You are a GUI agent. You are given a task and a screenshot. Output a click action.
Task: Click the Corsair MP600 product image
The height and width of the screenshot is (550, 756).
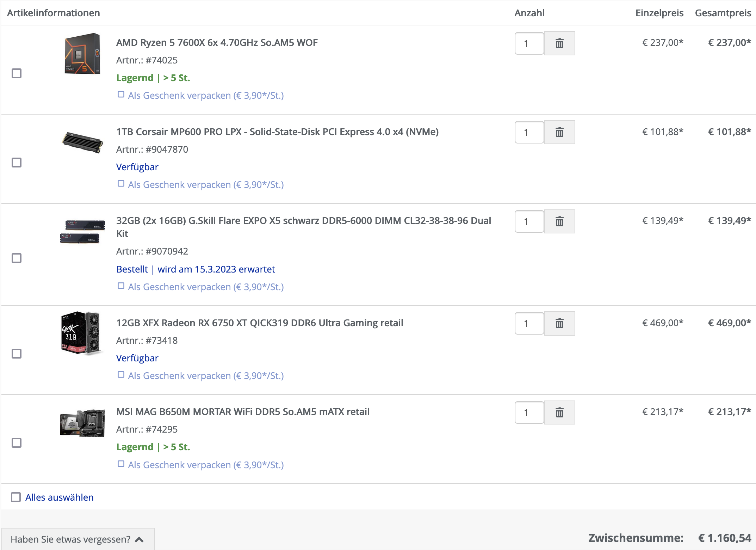(82, 141)
